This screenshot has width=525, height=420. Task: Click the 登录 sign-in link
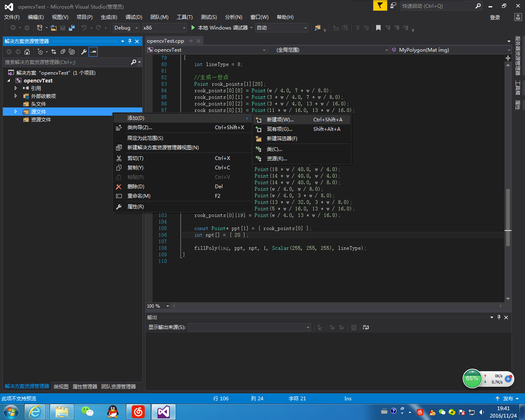[495, 18]
